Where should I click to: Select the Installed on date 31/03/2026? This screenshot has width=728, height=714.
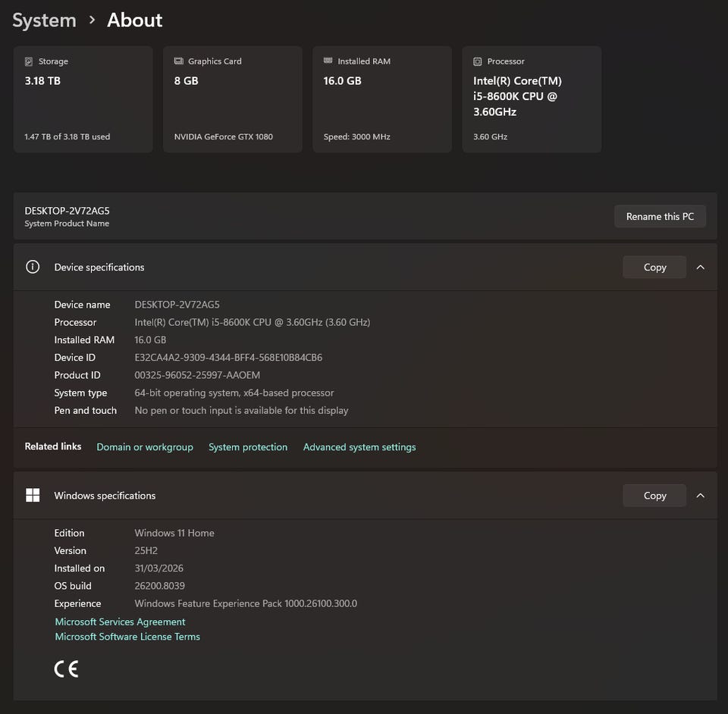pos(158,568)
